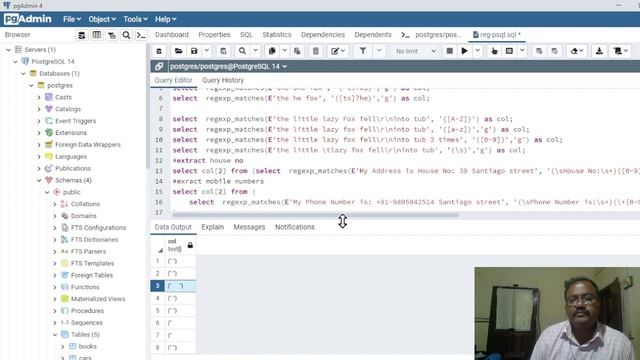The image size is (640, 360).
Task: Click the Browser panel View Data table icon
Action: point(97,35)
